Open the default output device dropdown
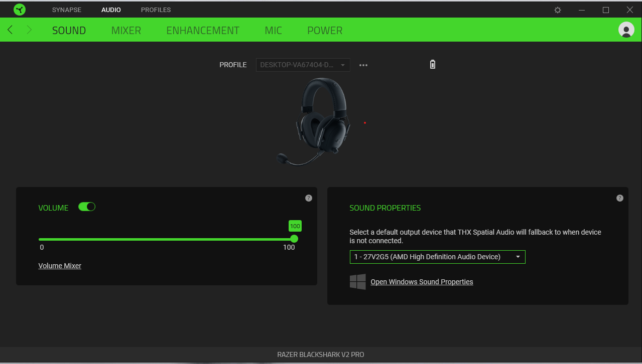 (438, 257)
